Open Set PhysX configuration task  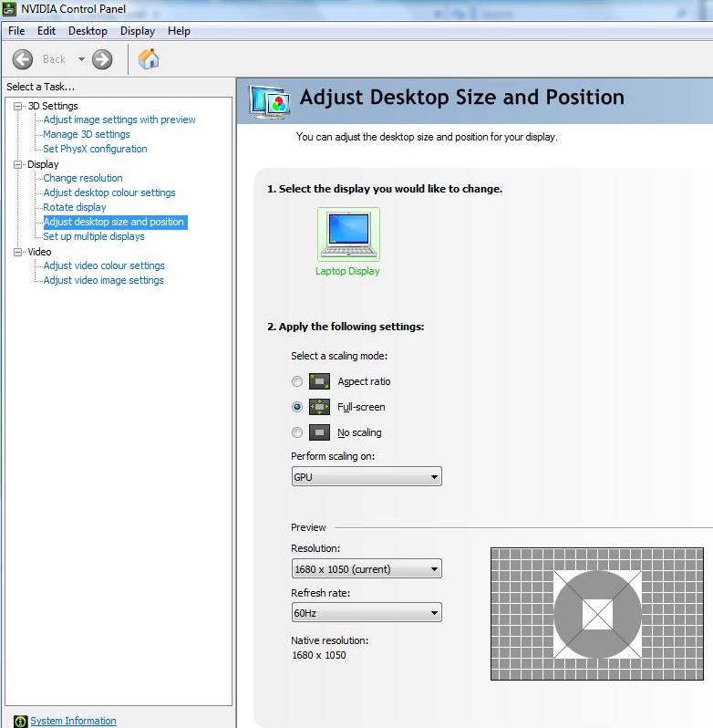coord(95,149)
